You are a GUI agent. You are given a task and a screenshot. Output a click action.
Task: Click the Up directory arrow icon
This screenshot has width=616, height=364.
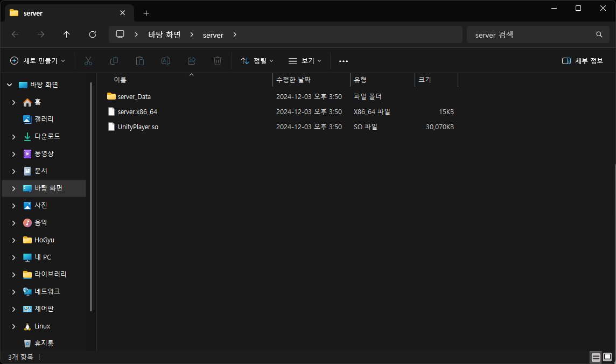[x=67, y=34]
